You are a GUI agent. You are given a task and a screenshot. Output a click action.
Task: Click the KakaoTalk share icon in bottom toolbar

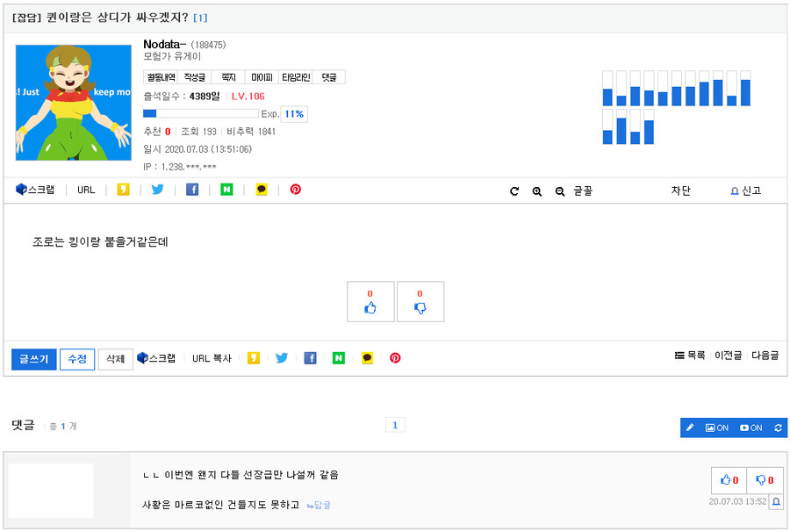click(368, 358)
